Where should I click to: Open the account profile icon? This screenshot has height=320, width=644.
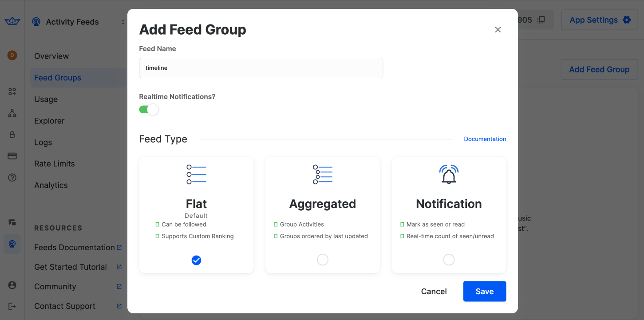[12, 285]
